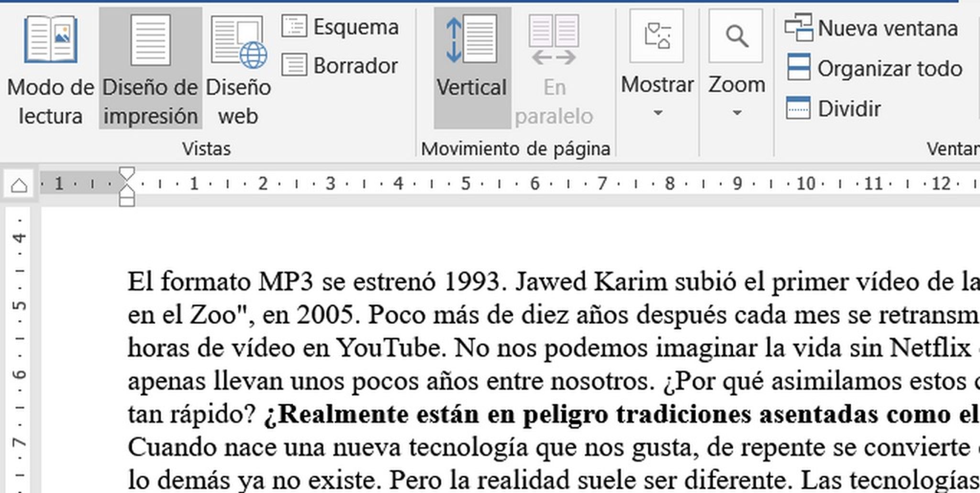Click the tab selector at the ruler's left end
The height and width of the screenshot is (493, 980).
click(x=19, y=184)
